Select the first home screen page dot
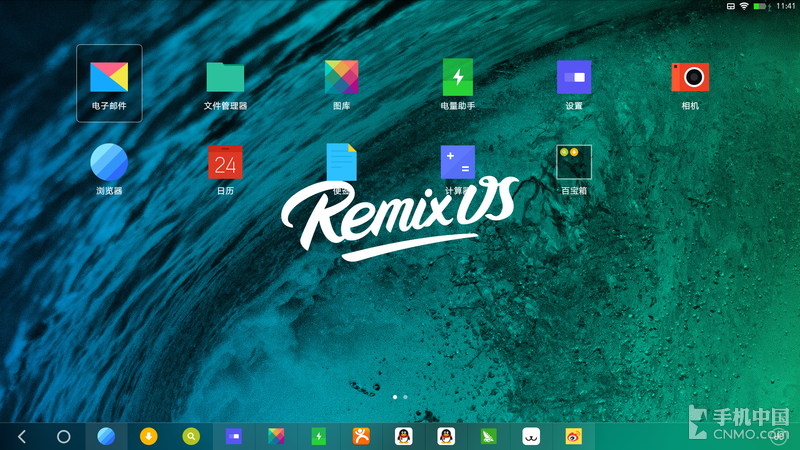Viewport: 800px width, 450px height. click(395, 397)
